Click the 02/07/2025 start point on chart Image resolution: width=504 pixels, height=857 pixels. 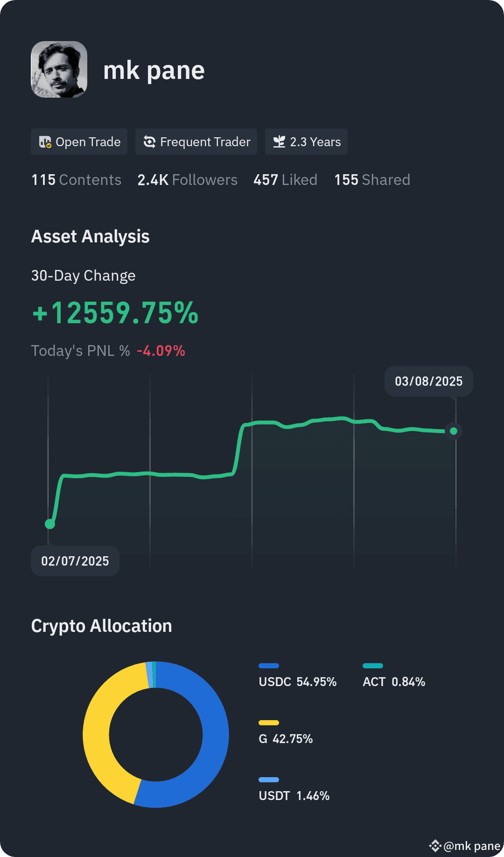pyautogui.click(x=50, y=524)
